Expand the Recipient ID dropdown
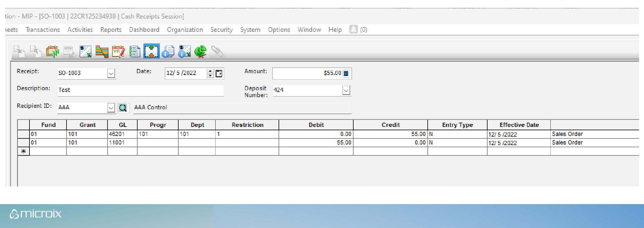Image resolution: width=644 pixels, height=228 pixels. pyautogui.click(x=111, y=108)
